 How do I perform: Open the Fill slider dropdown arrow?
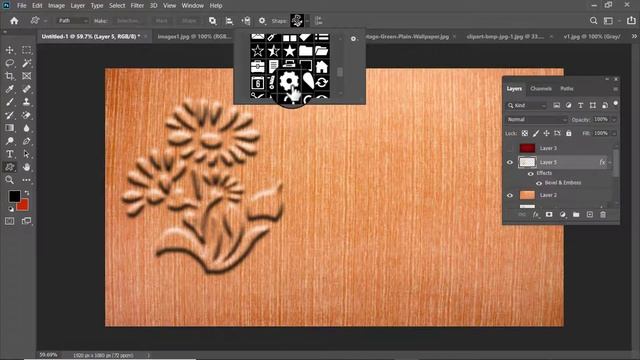pos(614,133)
